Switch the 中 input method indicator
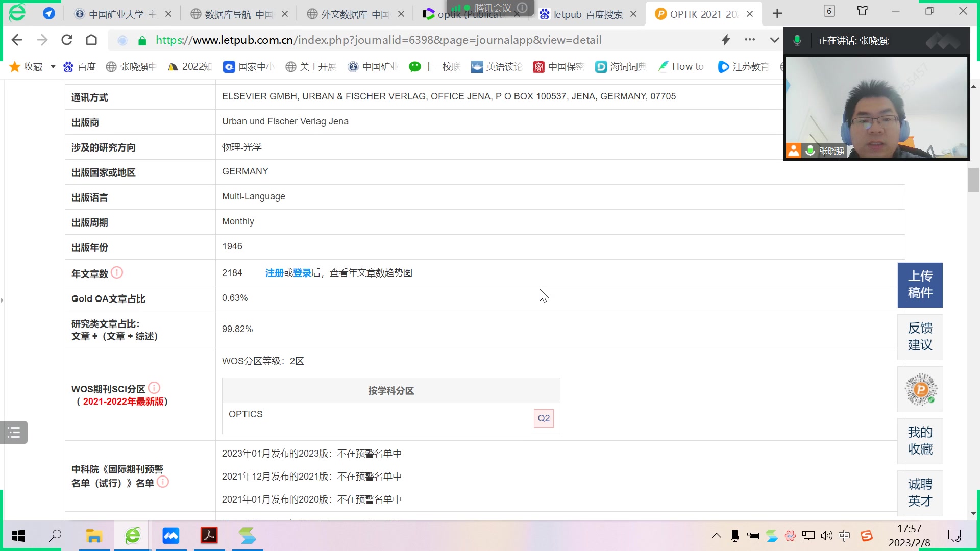The height and width of the screenshot is (551, 980). pyautogui.click(x=844, y=536)
